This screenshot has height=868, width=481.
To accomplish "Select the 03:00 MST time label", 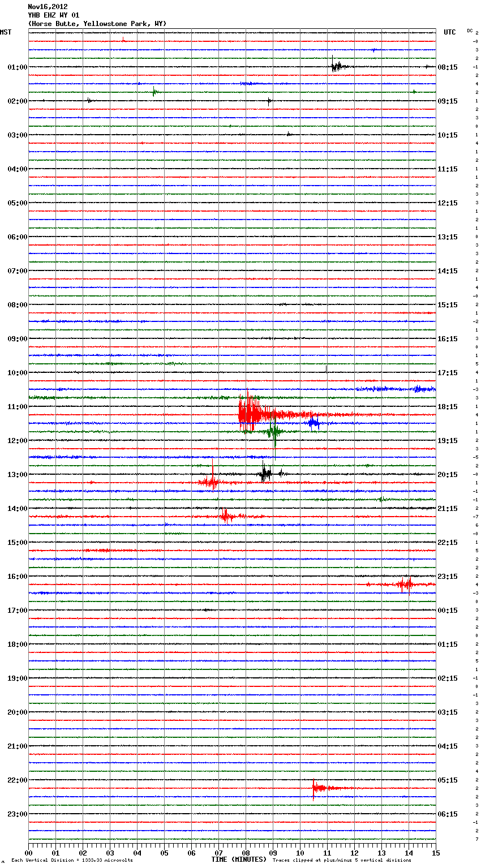I will [18, 135].
